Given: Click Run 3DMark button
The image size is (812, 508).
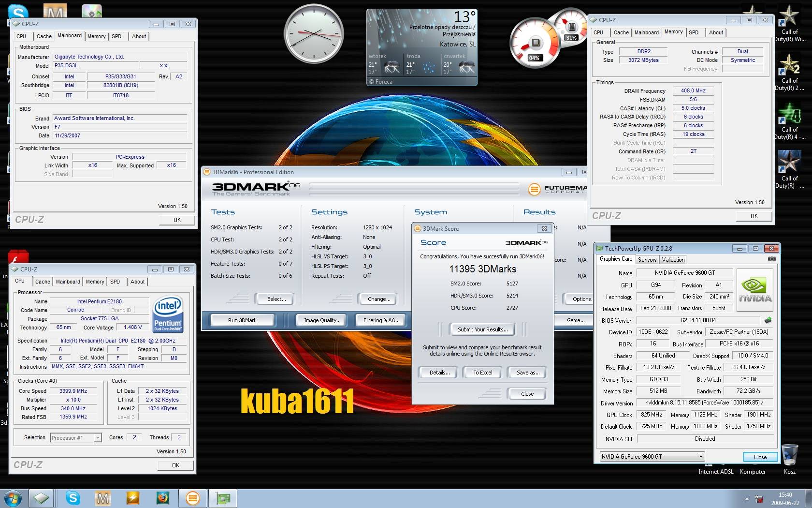Looking at the screenshot, I should pyautogui.click(x=242, y=320).
